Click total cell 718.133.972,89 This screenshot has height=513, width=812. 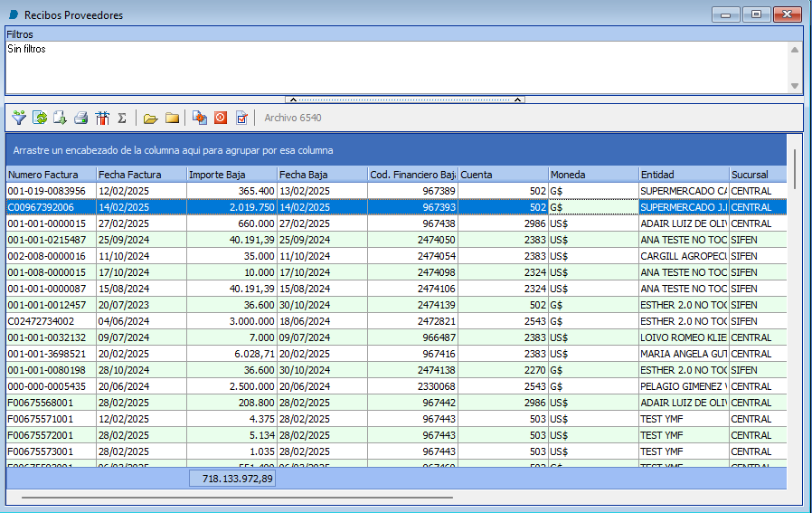(232, 479)
